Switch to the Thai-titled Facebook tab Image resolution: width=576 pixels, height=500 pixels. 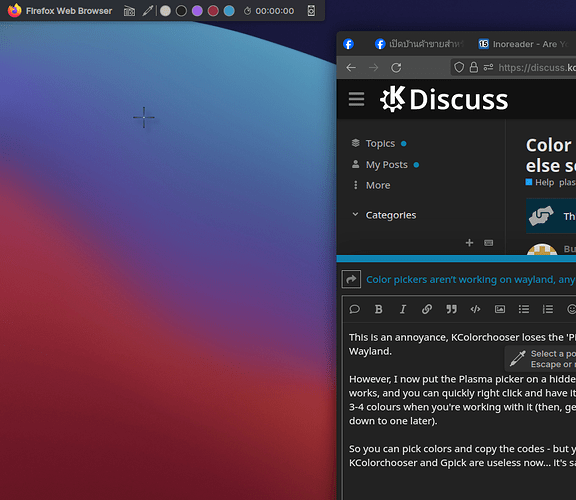tap(419, 44)
